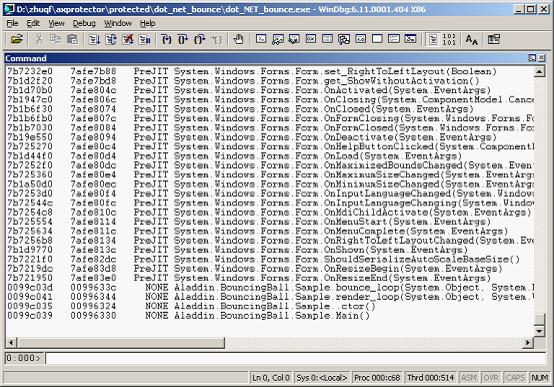Click the Step Out icon

[200, 39]
